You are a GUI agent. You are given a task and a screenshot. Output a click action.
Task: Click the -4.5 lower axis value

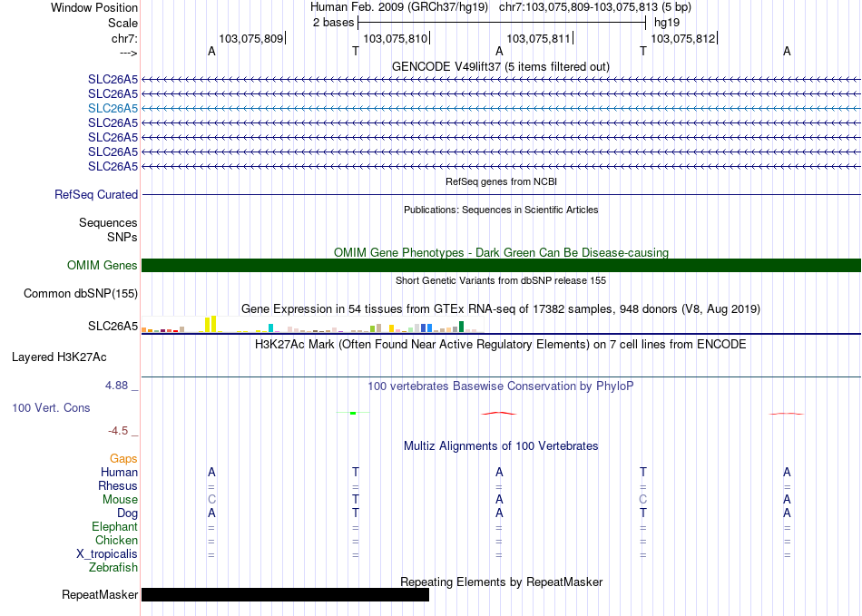pos(118,430)
